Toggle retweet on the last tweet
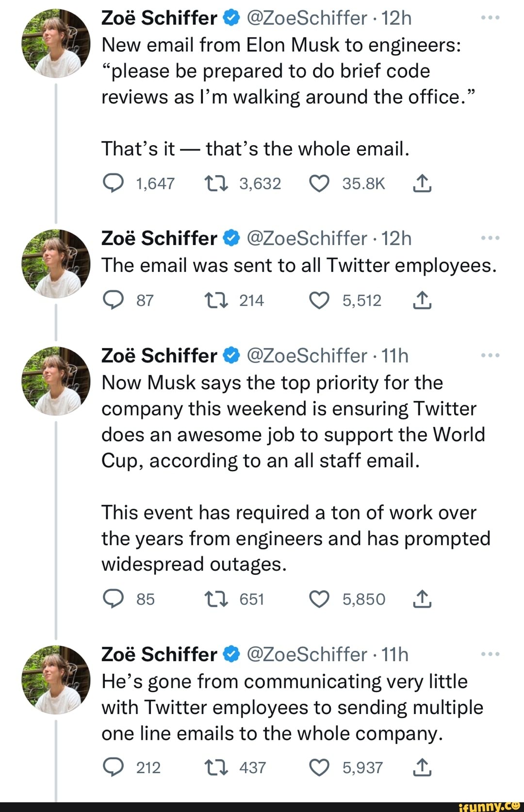This screenshot has height=812, width=524. click(216, 767)
